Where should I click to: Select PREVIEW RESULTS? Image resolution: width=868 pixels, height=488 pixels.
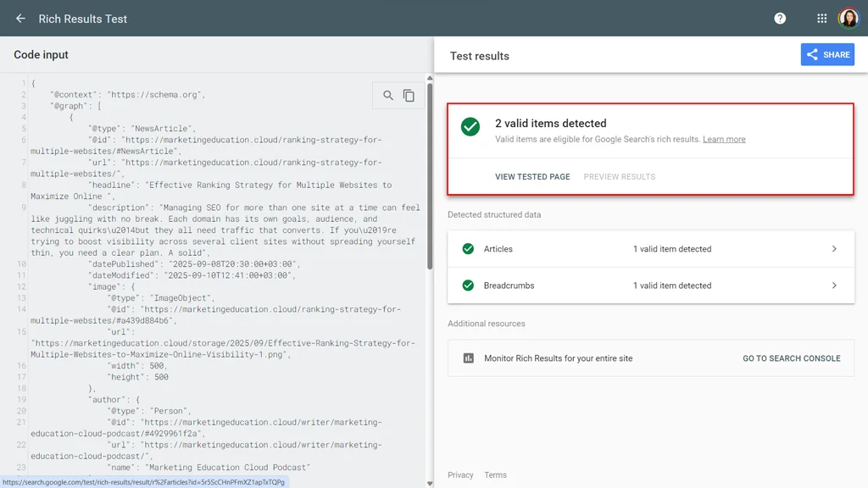(620, 176)
